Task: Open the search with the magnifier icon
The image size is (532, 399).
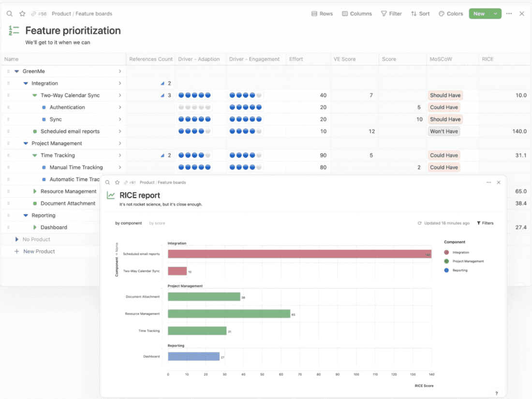Action: (x=10, y=14)
